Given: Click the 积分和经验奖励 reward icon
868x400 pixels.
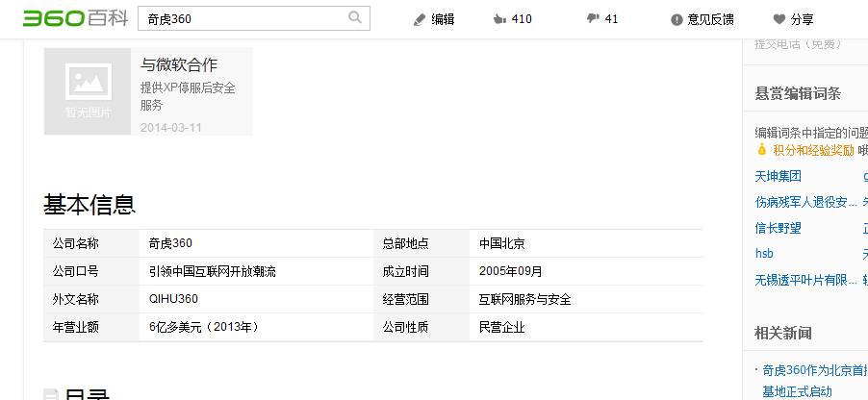Looking at the screenshot, I should pyautogui.click(x=761, y=150).
